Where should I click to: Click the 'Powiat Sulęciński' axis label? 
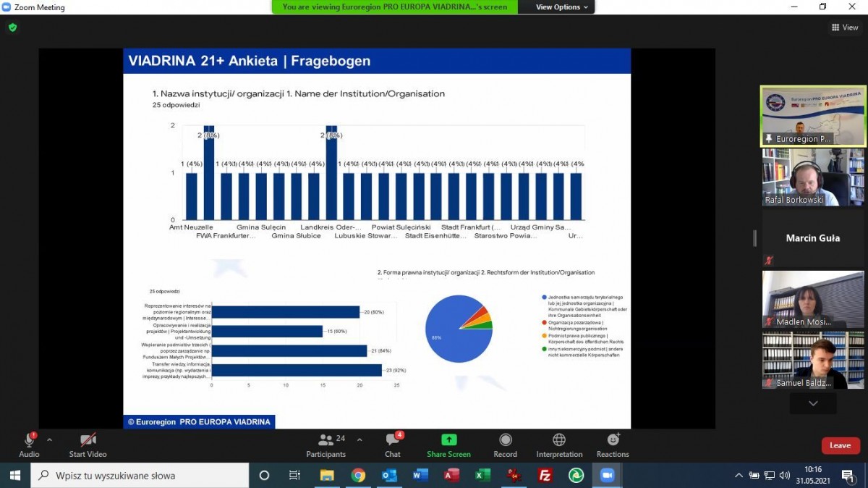click(401, 227)
